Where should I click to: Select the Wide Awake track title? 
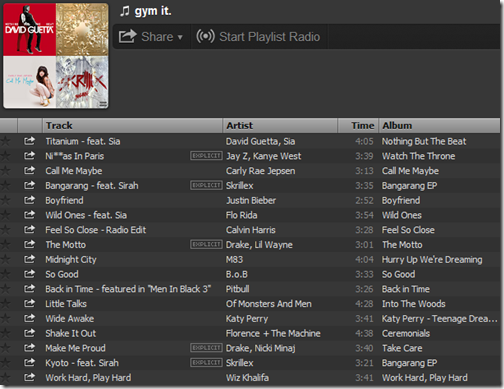pos(70,319)
